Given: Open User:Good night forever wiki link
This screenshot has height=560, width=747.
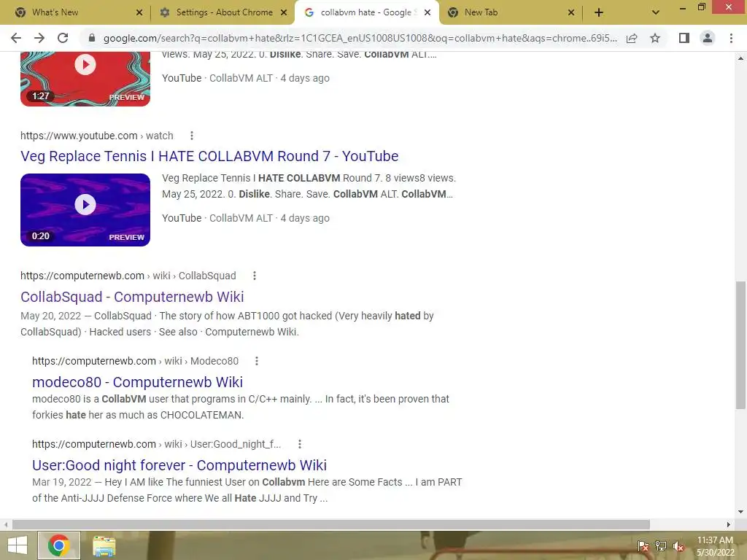Looking at the screenshot, I should coord(179,465).
